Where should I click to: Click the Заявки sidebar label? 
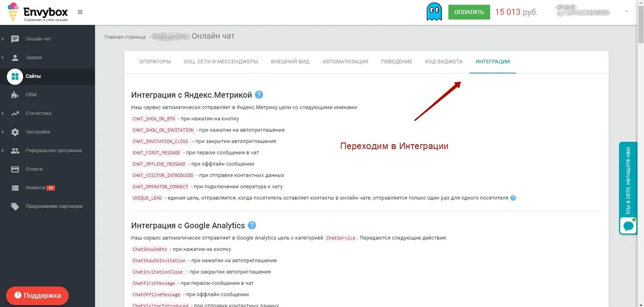(34, 58)
